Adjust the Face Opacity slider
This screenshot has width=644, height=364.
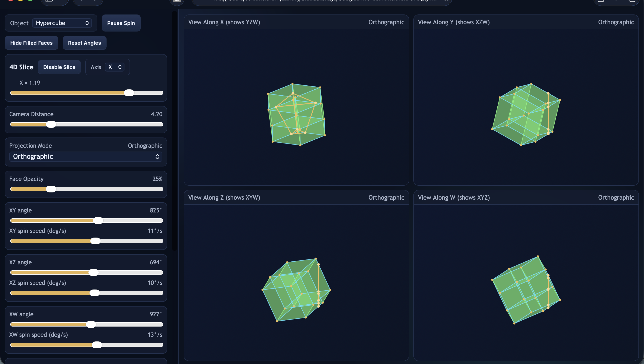click(52, 189)
